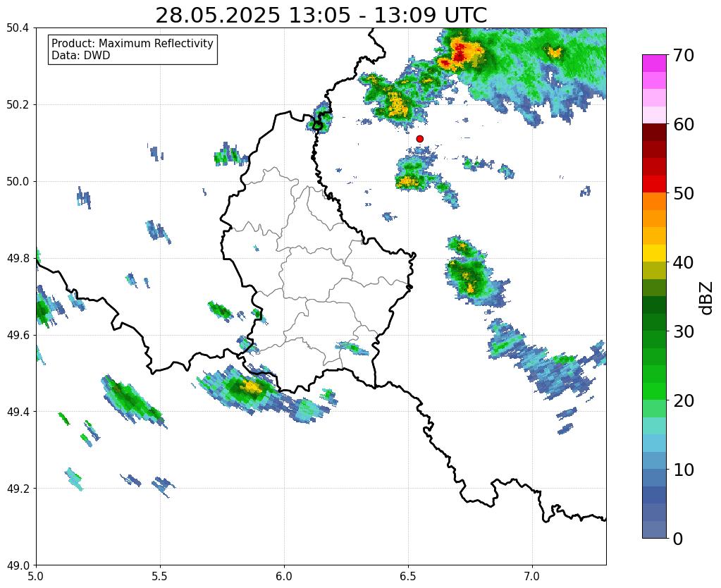Click the '60' colorbar tick label
The width and height of the screenshot is (721, 588).
(683, 124)
